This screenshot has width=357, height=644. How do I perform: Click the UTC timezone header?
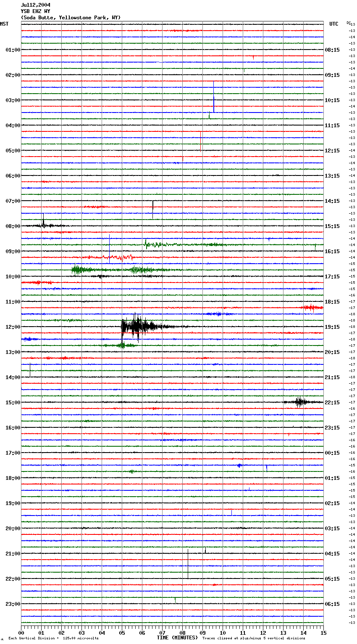334,24
